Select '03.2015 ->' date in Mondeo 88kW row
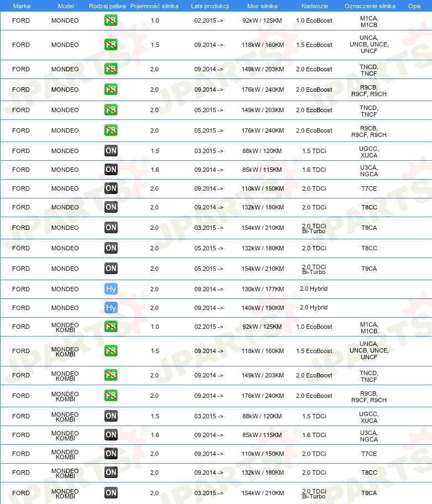The height and width of the screenshot is (504, 432). coord(209,151)
